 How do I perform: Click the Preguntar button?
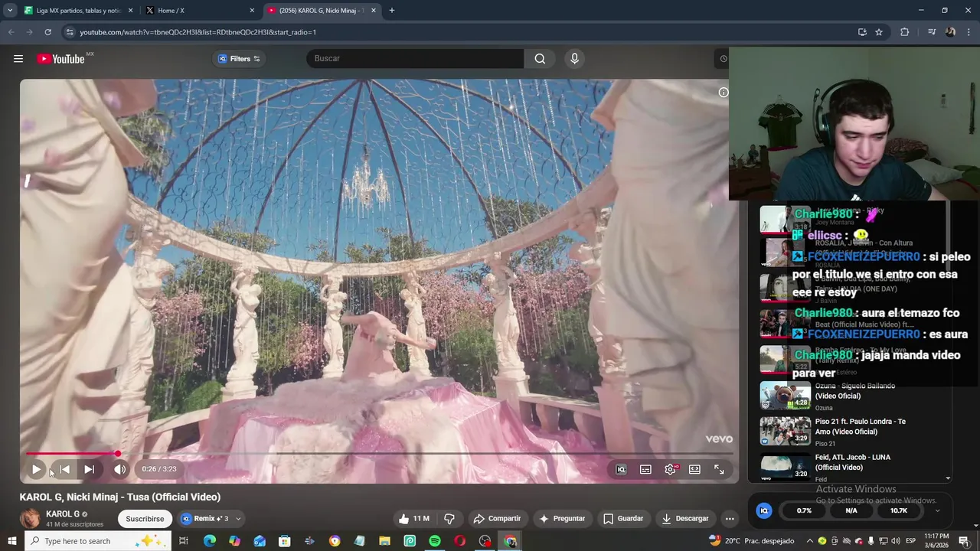coord(562,519)
